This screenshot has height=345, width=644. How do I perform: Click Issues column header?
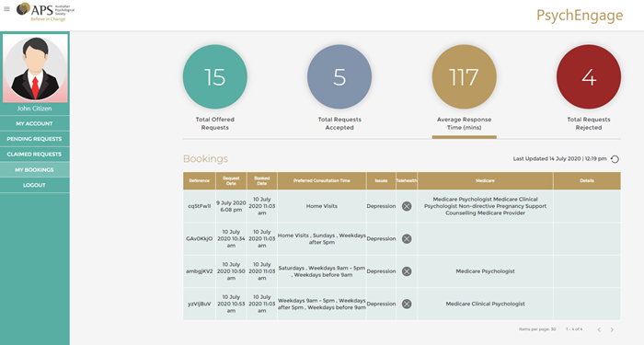point(381,180)
